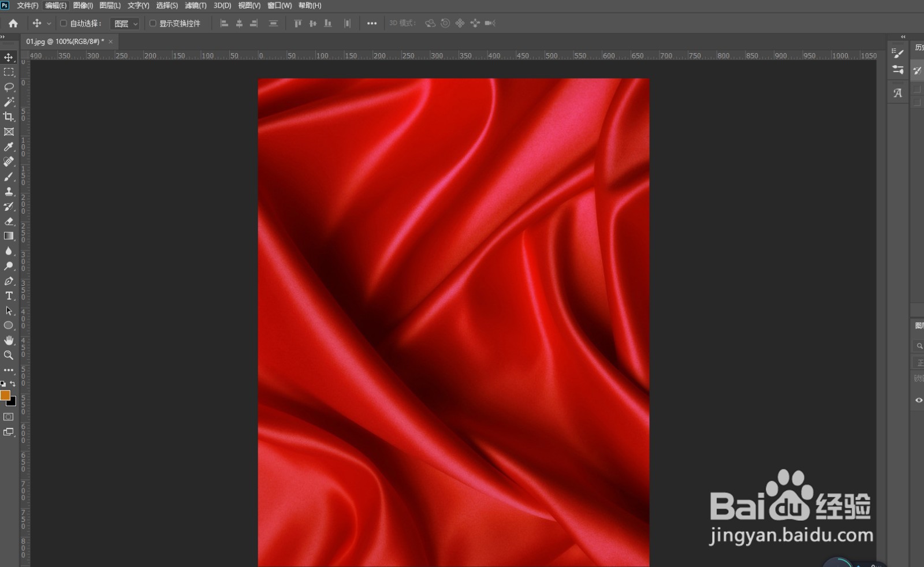Open the 文件(F) menu

[x=28, y=6]
